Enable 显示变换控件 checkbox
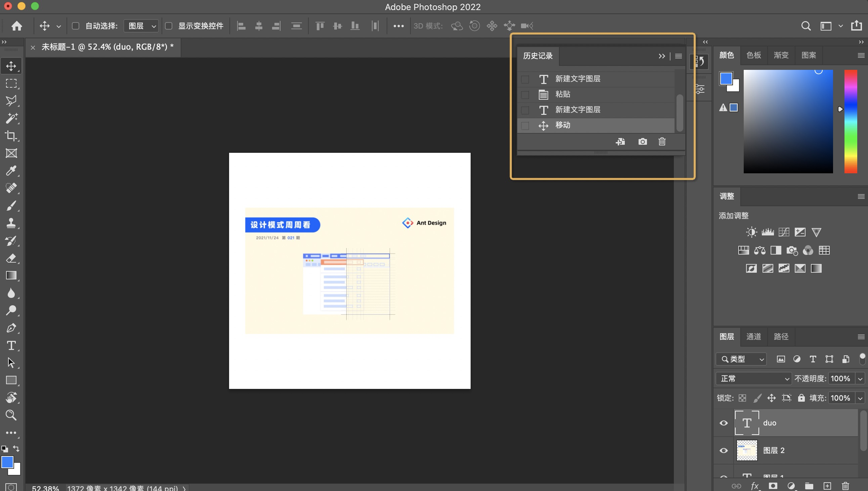Image resolution: width=868 pixels, height=491 pixels. tap(169, 26)
